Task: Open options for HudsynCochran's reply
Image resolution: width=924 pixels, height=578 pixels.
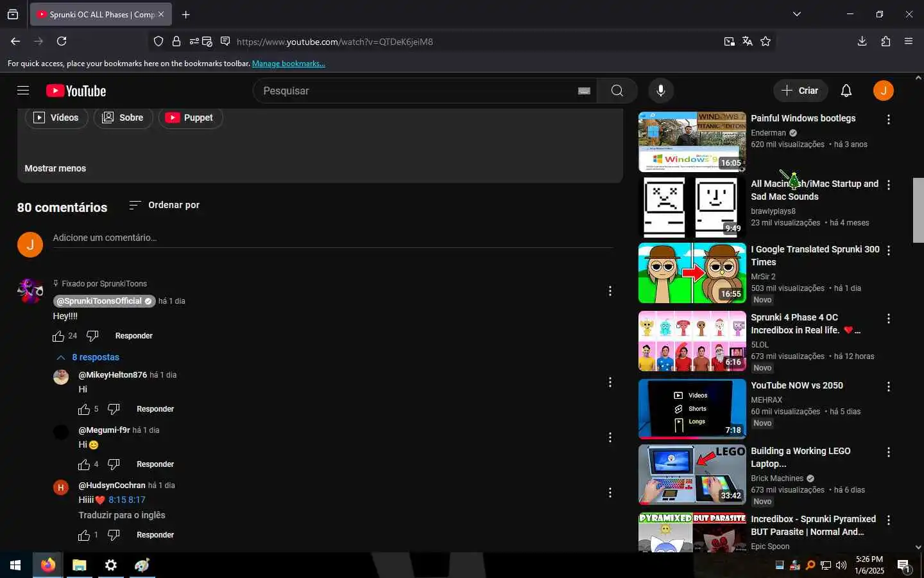Action: click(610, 493)
